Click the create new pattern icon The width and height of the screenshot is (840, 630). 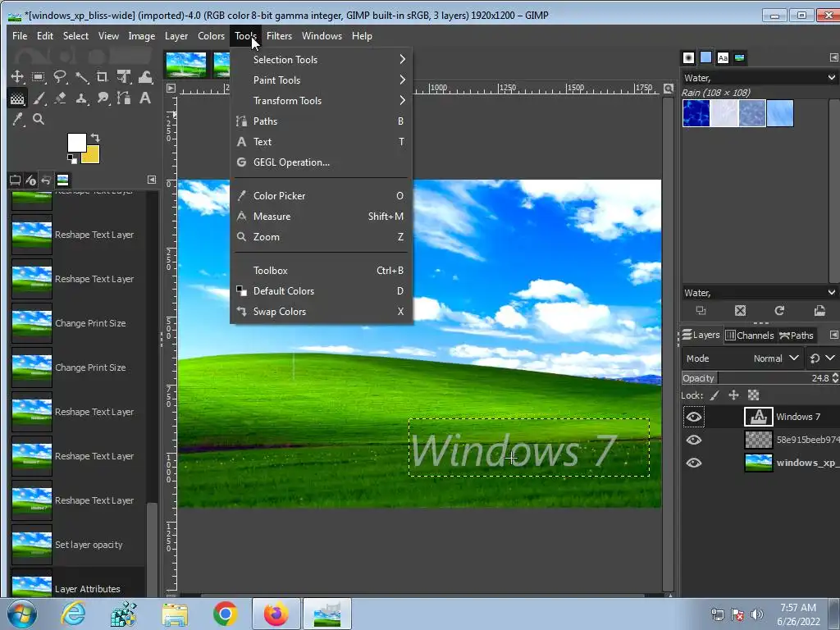click(x=701, y=311)
